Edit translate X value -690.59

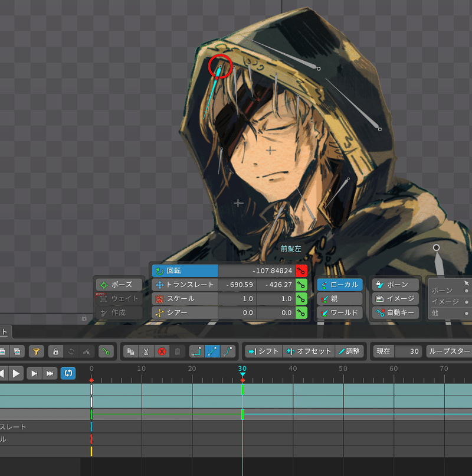[237, 285]
